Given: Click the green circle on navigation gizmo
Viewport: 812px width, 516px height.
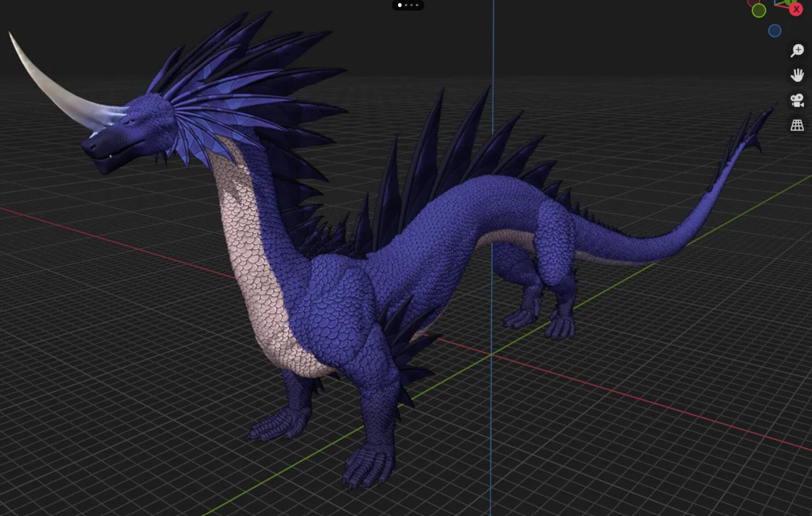Looking at the screenshot, I should click(x=759, y=11).
